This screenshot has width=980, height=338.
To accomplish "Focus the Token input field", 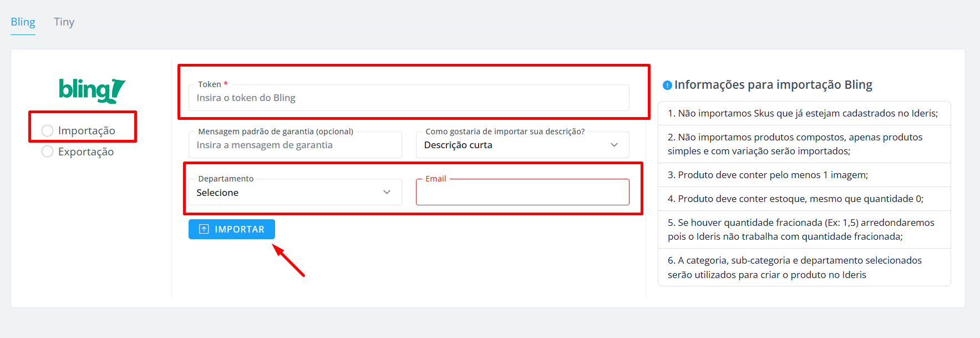I will pos(409,98).
